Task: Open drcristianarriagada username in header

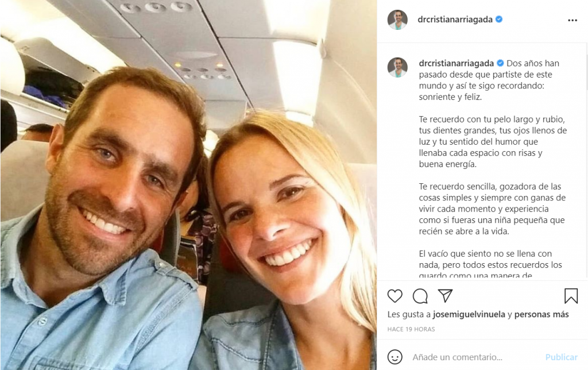Action: (455, 20)
